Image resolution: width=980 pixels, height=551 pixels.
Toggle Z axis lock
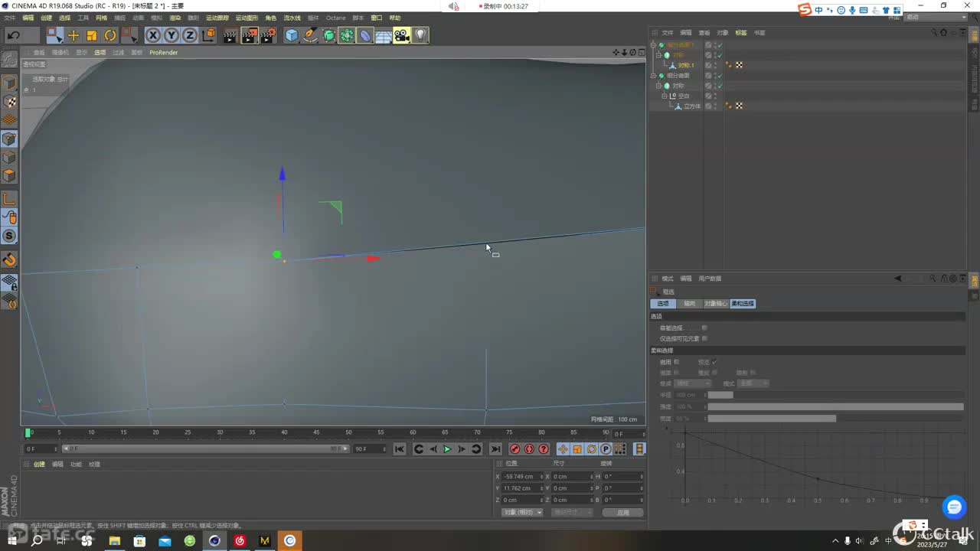point(190,35)
